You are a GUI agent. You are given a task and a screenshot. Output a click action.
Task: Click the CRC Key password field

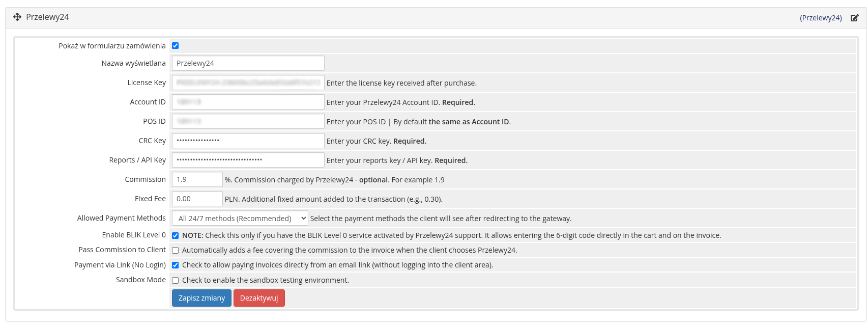[248, 141]
